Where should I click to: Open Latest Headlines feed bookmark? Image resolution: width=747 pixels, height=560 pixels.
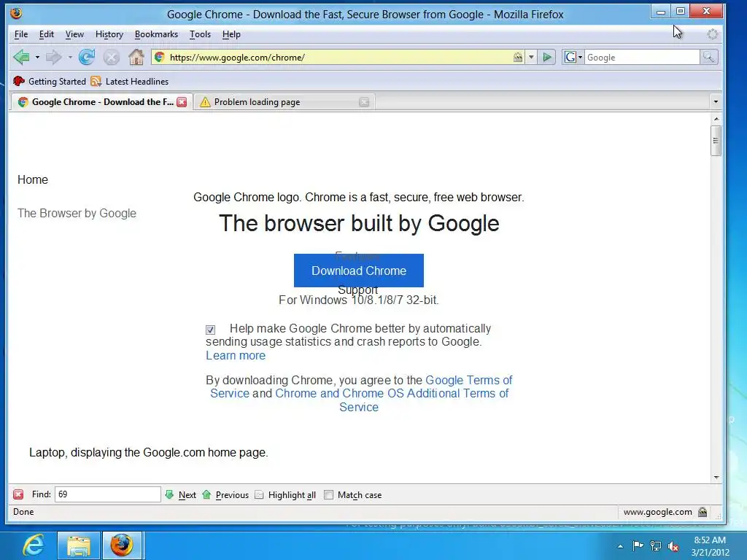(130, 82)
